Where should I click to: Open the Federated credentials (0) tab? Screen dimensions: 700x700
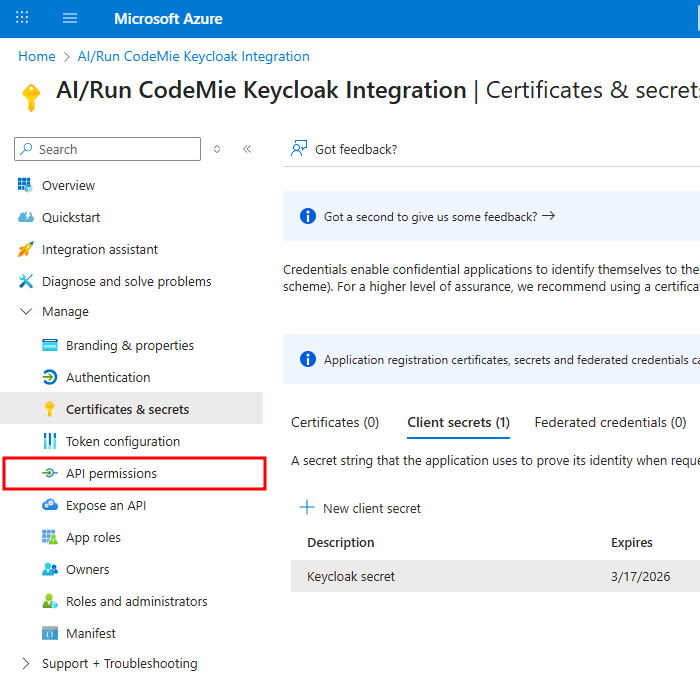[610, 422]
